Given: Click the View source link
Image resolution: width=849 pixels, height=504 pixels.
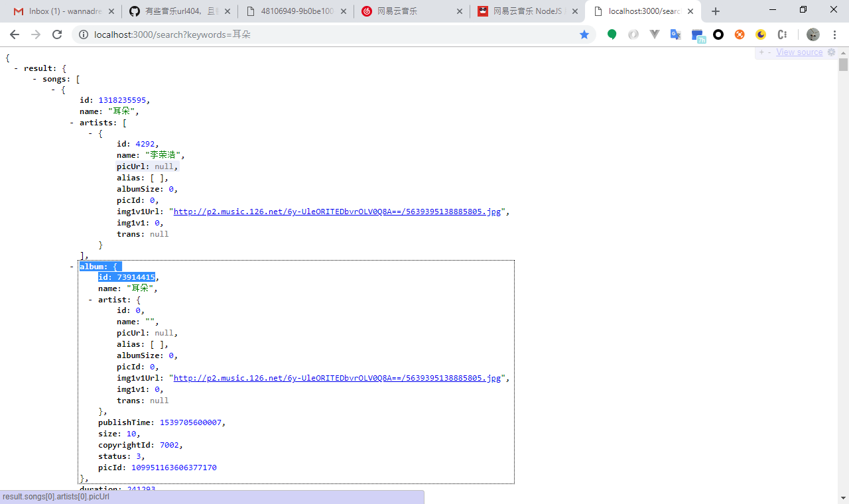Looking at the screenshot, I should [x=799, y=52].
